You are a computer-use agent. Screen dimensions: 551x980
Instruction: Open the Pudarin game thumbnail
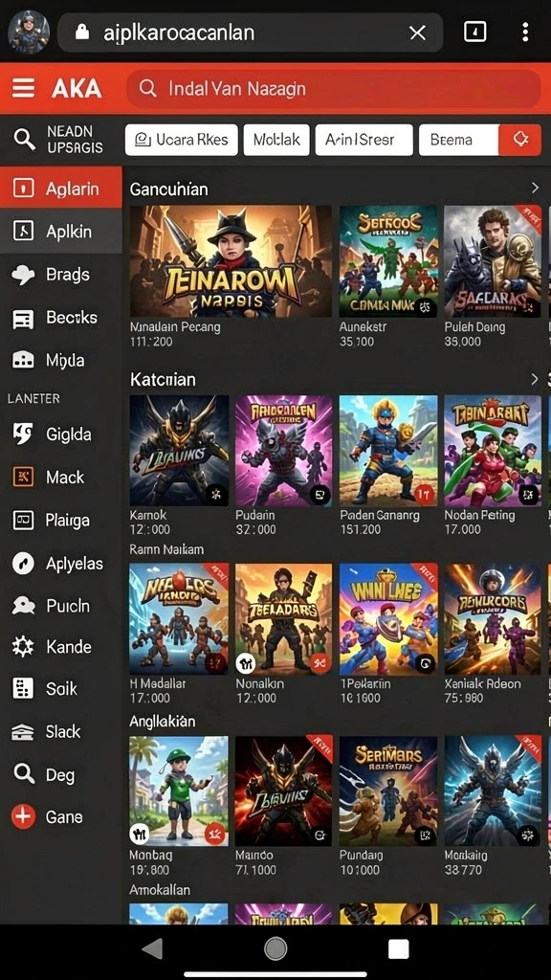click(x=283, y=450)
